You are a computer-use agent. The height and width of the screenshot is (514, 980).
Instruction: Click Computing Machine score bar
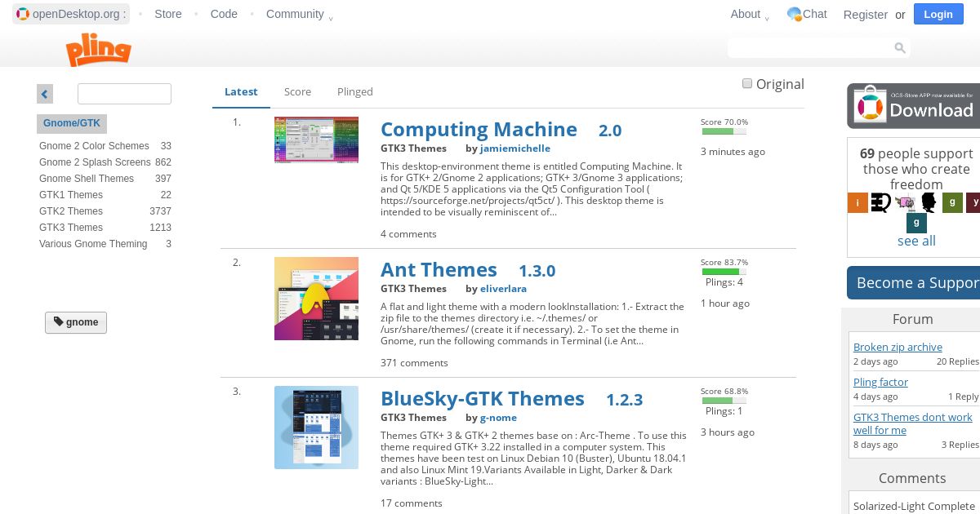point(724,131)
